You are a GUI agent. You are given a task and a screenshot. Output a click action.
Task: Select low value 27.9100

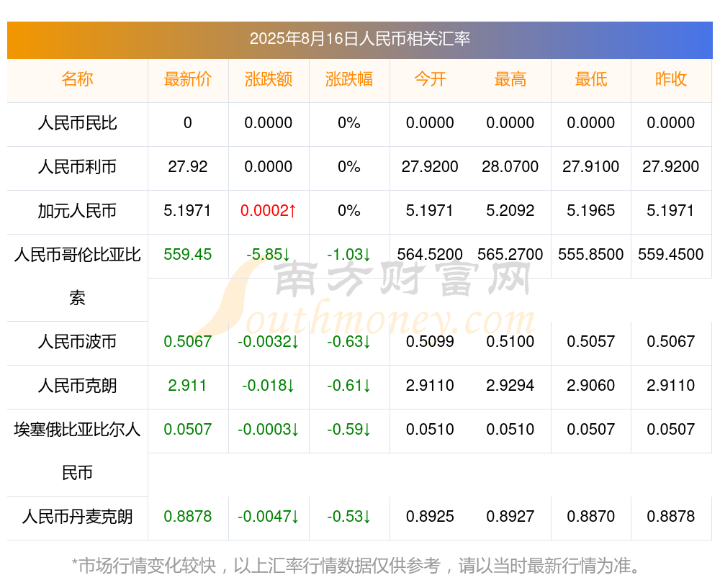pyautogui.click(x=591, y=167)
